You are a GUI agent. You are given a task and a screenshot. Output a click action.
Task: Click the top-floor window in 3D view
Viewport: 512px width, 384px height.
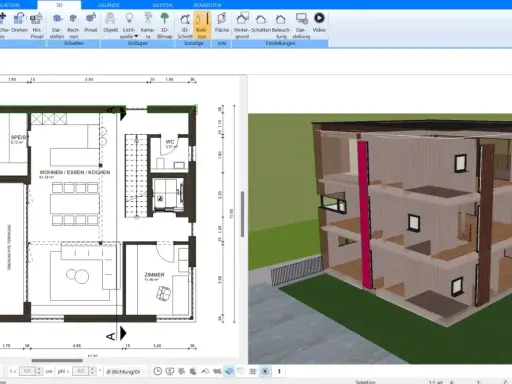[x=461, y=163]
